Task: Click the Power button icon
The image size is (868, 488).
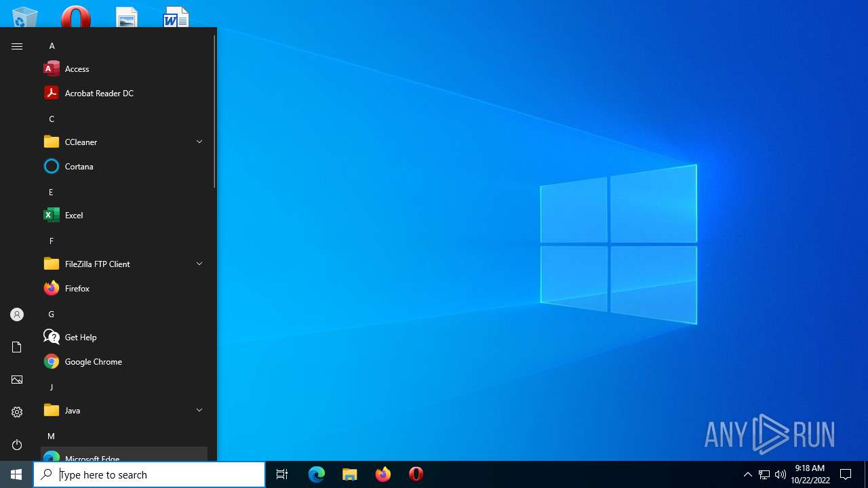Action: click(17, 445)
